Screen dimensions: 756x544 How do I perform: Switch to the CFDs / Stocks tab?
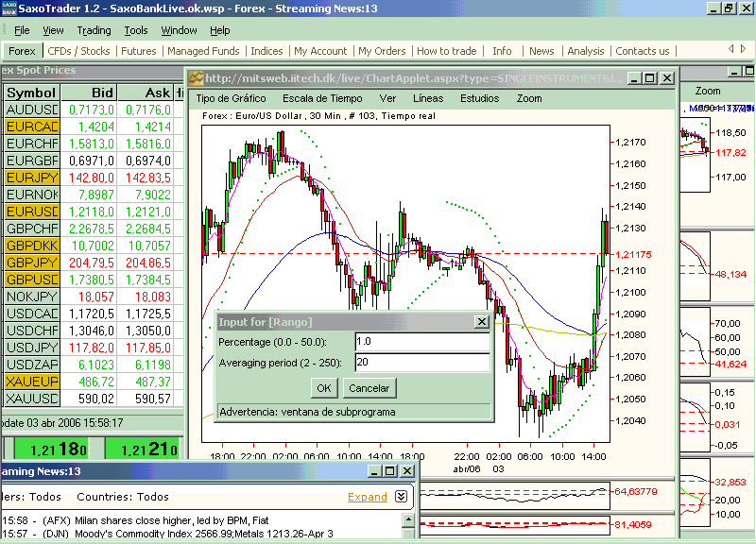click(78, 51)
